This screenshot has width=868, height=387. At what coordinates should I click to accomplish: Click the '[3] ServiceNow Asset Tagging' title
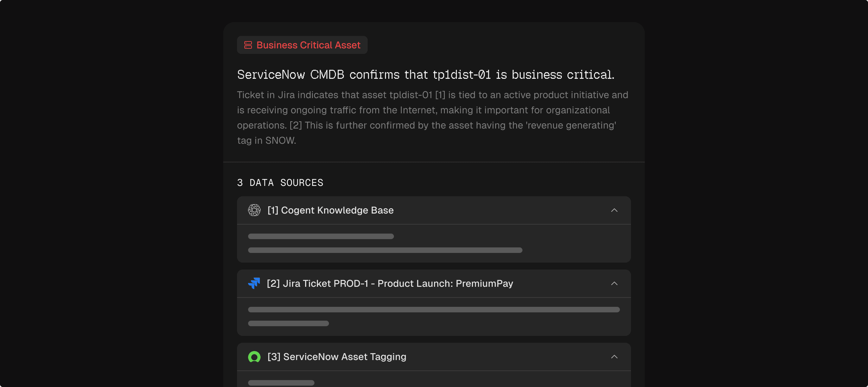click(337, 357)
